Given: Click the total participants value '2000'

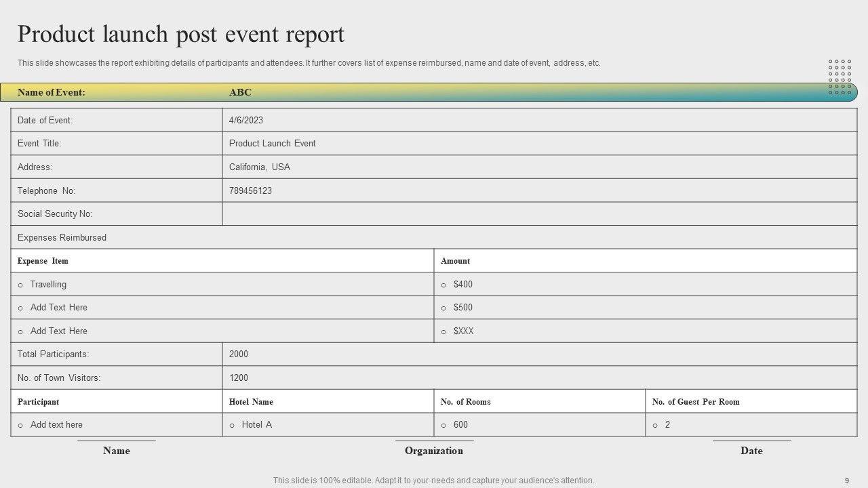Looking at the screenshot, I should (x=239, y=354).
